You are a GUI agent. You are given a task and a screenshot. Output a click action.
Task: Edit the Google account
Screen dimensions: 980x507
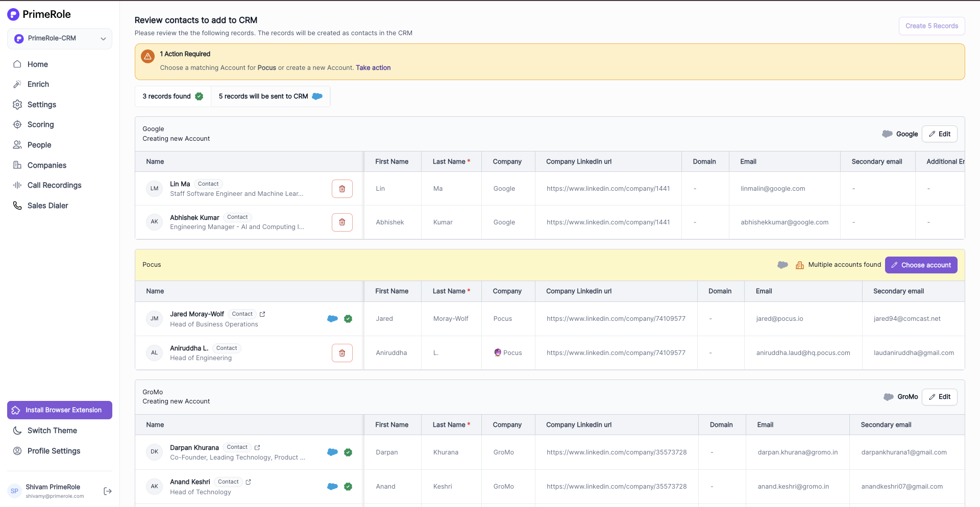click(939, 134)
